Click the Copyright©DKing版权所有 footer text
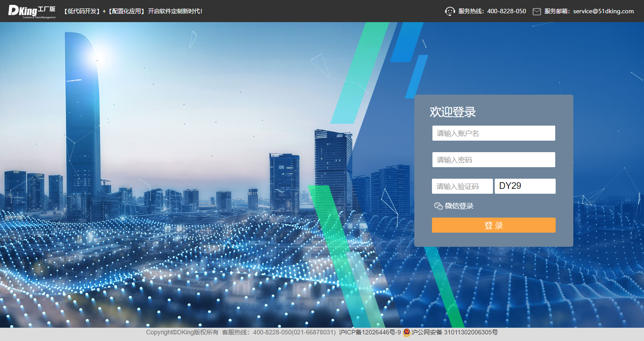 182,333
